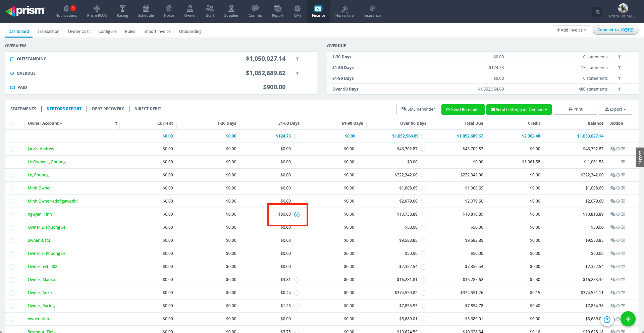Click the green plus floating button
Viewport: 644px width, 333px height.
click(x=628, y=319)
